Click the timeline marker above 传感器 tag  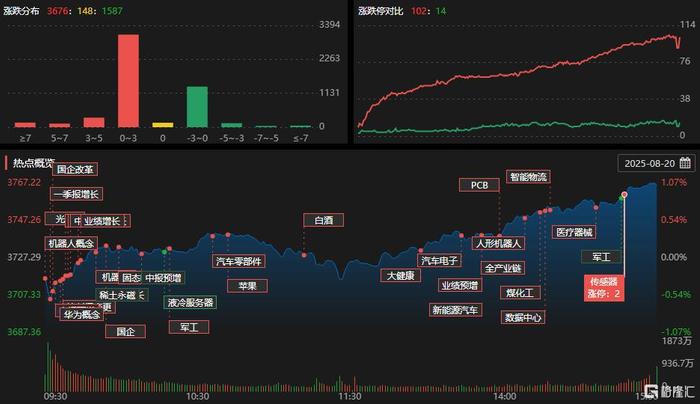[624, 195]
